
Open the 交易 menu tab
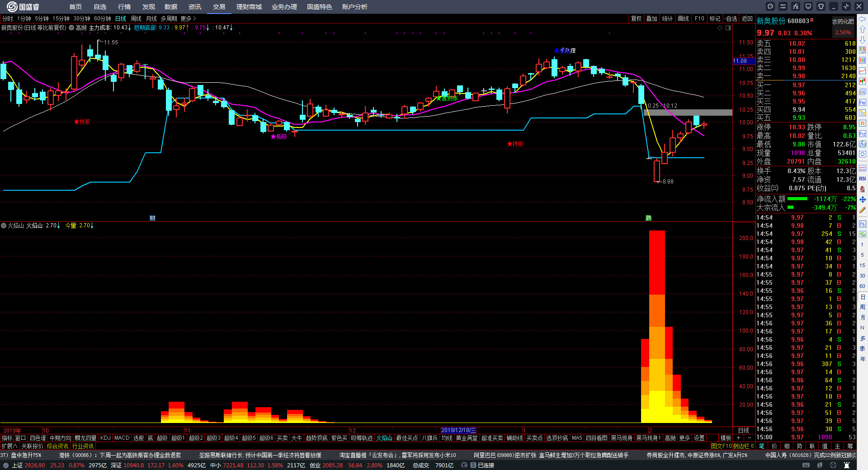pyautogui.click(x=219, y=7)
